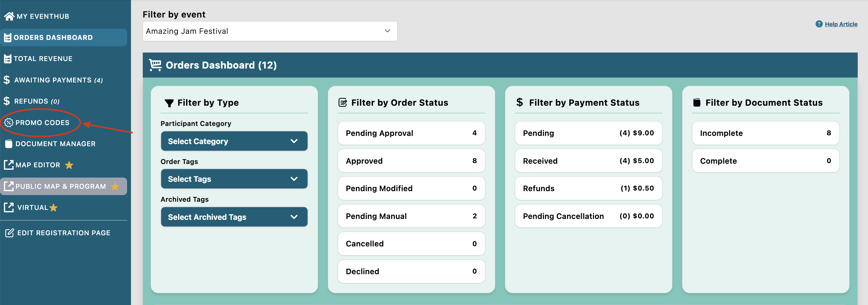The height and width of the screenshot is (305, 868).
Task: Click the home icon beside My EventHub
Action: pos(9,16)
